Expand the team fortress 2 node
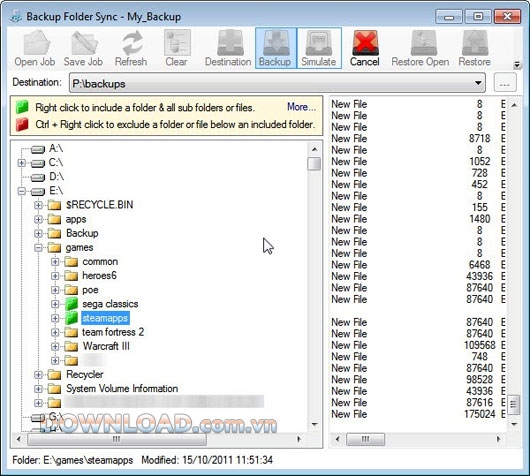The width and height of the screenshot is (530, 476). [x=55, y=333]
